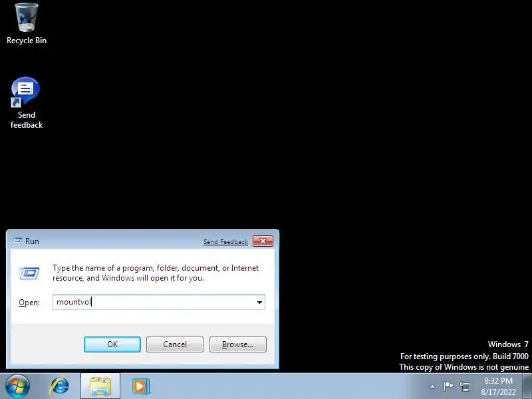The height and width of the screenshot is (399, 532).
Task: Show hidden tray icons arrow
Action: click(x=433, y=386)
